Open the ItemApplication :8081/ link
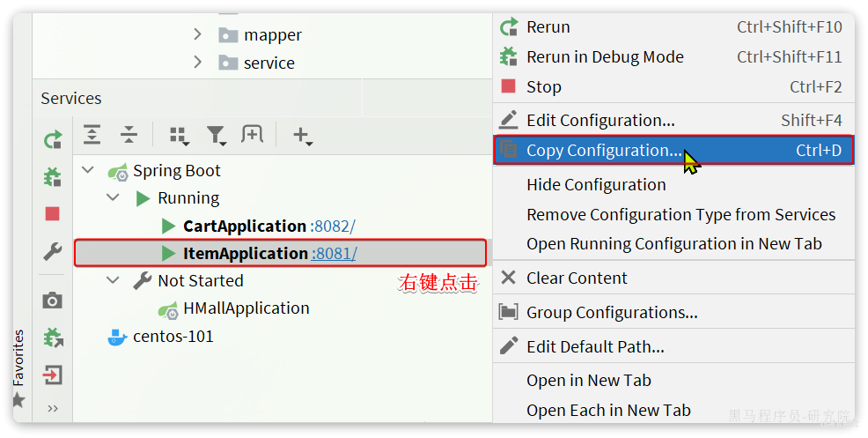The image size is (868, 438). coord(334,254)
